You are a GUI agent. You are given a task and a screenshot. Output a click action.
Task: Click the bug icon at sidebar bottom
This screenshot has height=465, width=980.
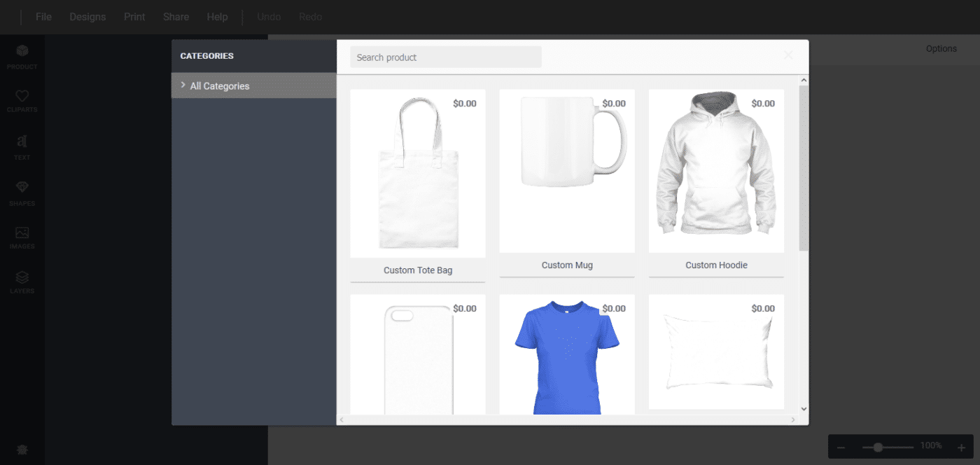coord(22,450)
